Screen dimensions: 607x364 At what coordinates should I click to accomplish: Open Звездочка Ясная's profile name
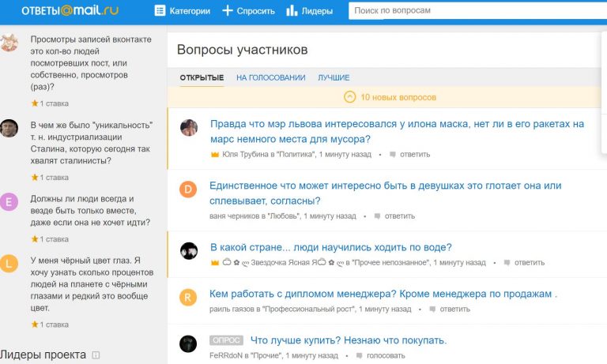coord(283,262)
